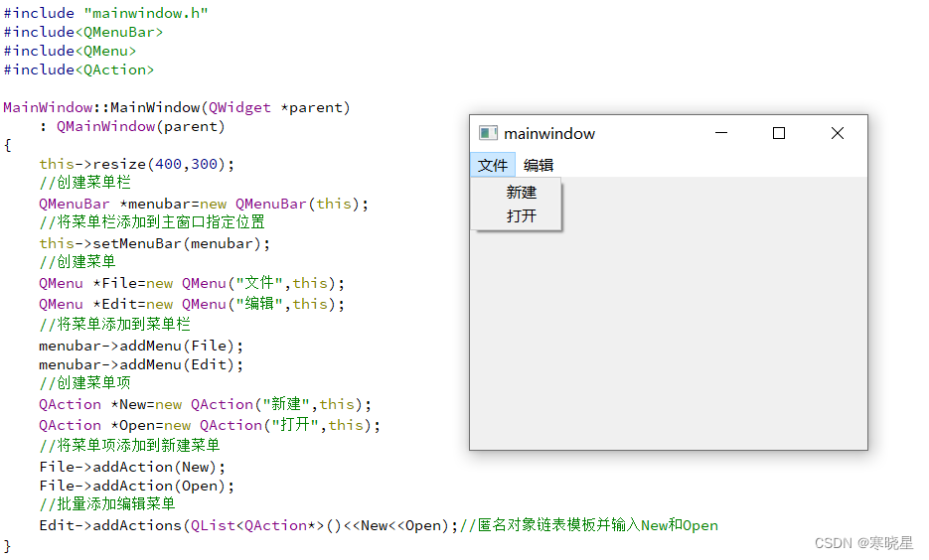Click the #include<QMenuBar> line
Screen dimensions: 929x560
point(82,32)
